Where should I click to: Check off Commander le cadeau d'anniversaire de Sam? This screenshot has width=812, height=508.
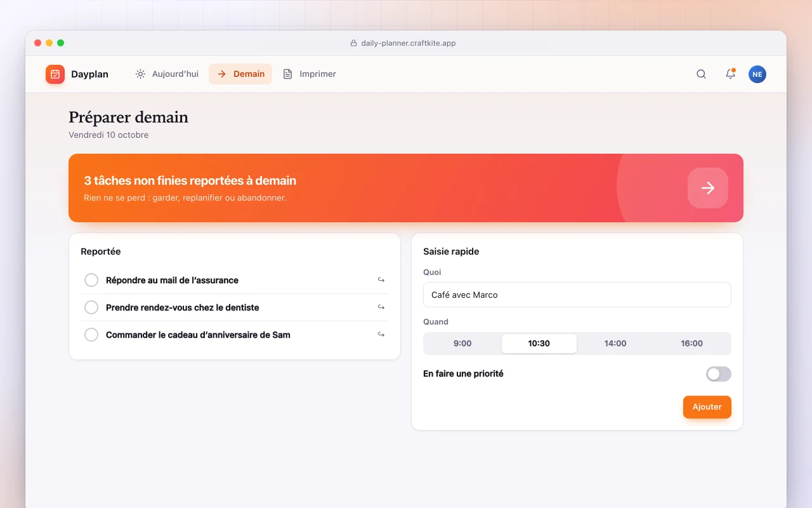click(91, 335)
